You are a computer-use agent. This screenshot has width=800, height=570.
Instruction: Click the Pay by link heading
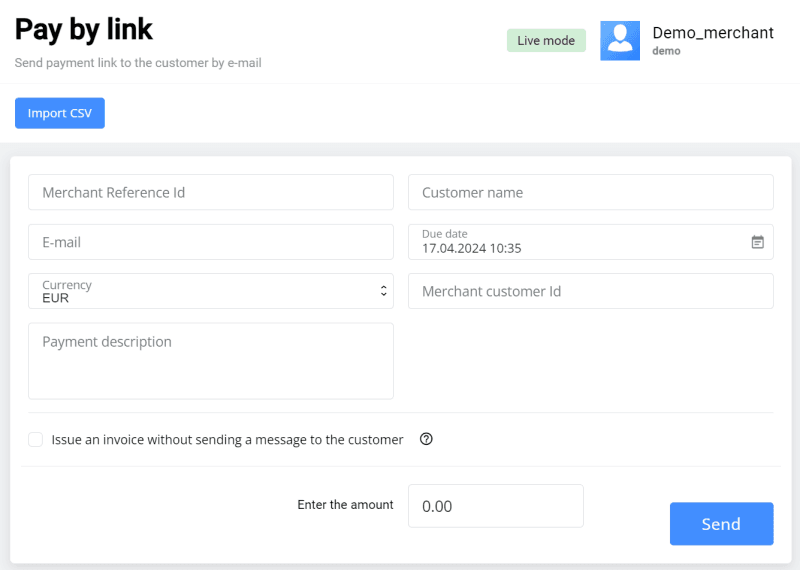pos(84,29)
